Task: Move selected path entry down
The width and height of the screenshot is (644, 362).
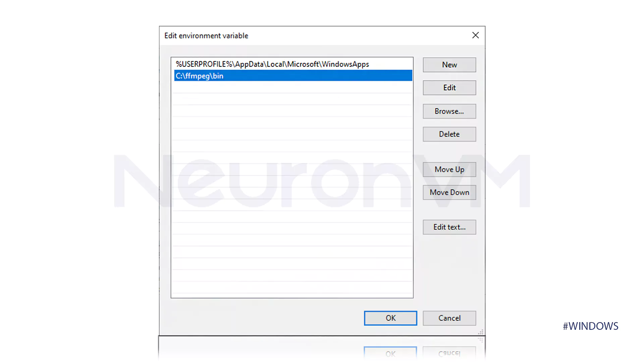Action: tap(449, 192)
